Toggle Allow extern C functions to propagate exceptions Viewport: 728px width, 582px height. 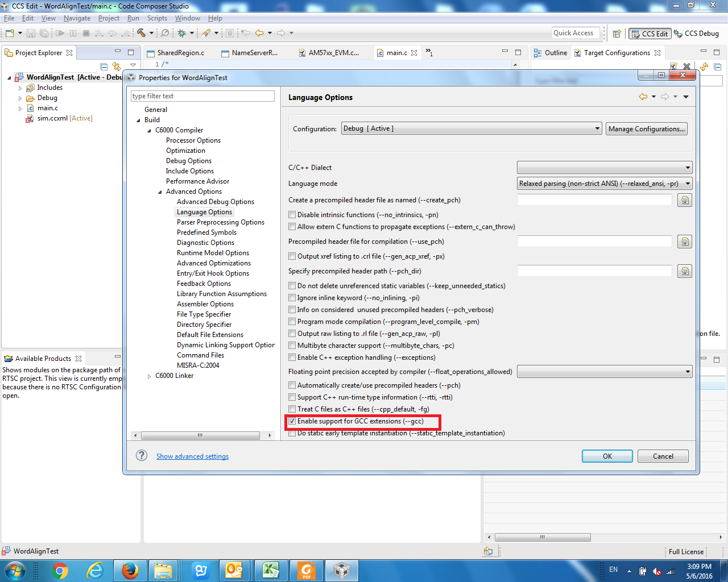pyautogui.click(x=292, y=227)
